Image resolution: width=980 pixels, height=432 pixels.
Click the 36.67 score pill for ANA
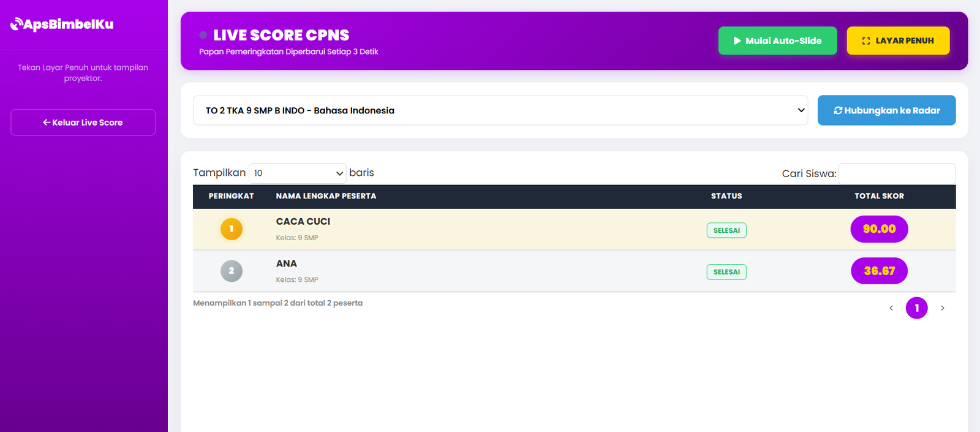pyautogui.click(x=880, y=271)
